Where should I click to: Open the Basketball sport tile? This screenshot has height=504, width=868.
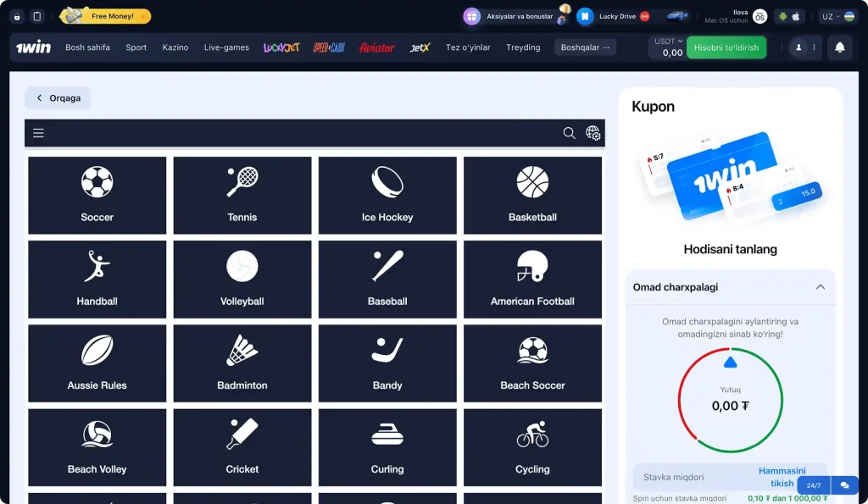click(x=532, y=196)
